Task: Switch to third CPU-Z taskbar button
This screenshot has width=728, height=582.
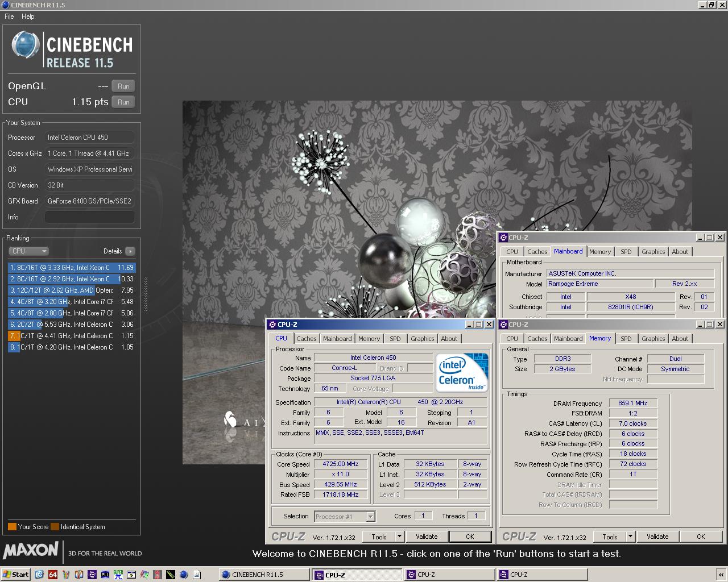Action: (x=542, y=575)
